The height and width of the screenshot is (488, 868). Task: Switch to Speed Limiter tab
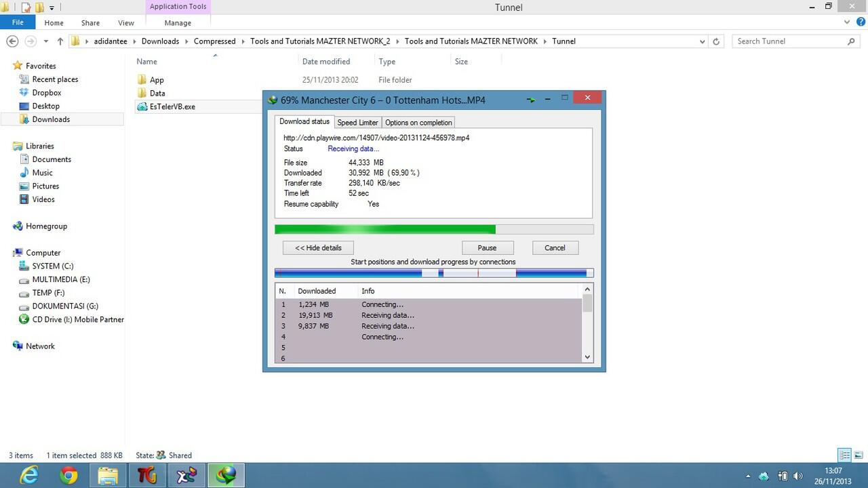tap(357, 123)
